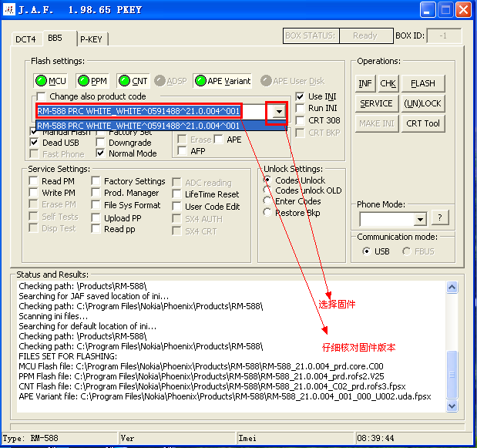Expand the Phone Mode dropdown
The image size is (477, 448).
(420, 219)
